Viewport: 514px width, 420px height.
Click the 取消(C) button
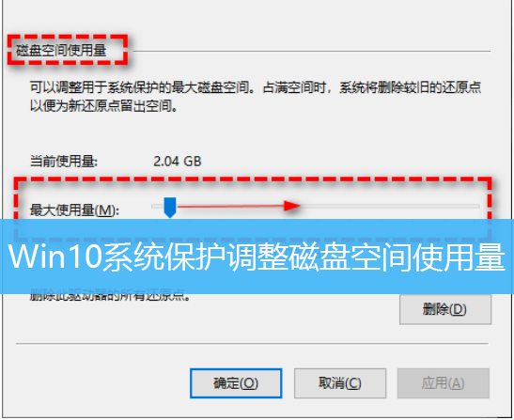pos(340,383)
